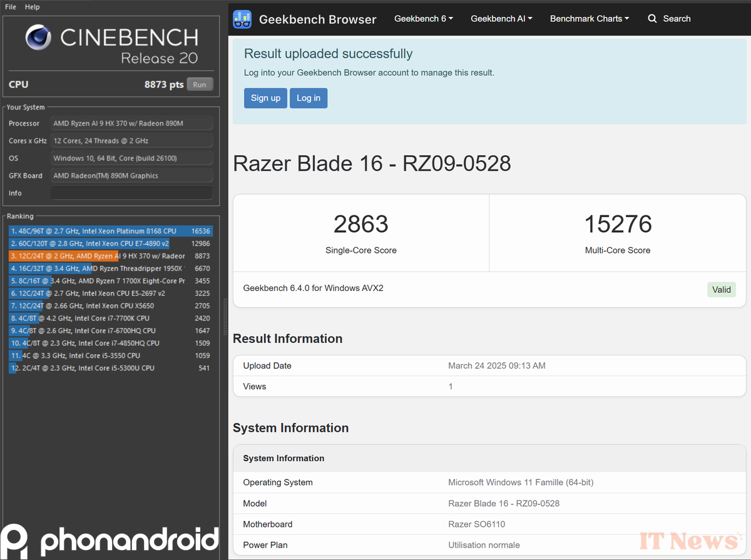Open the File menu in Cinebench
751x560 pixels.
(x=11, y=7)
